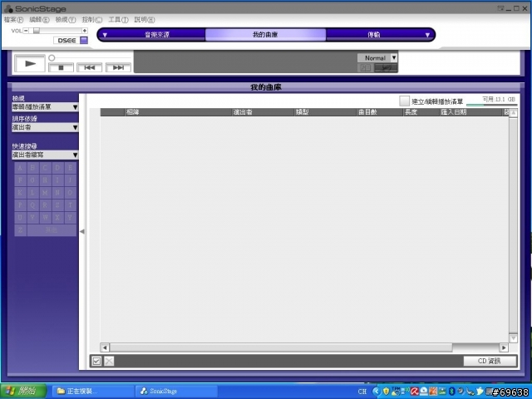
Task: Toggle the DSEE sound enhancement indicator
Action: [x=84, y=40]
